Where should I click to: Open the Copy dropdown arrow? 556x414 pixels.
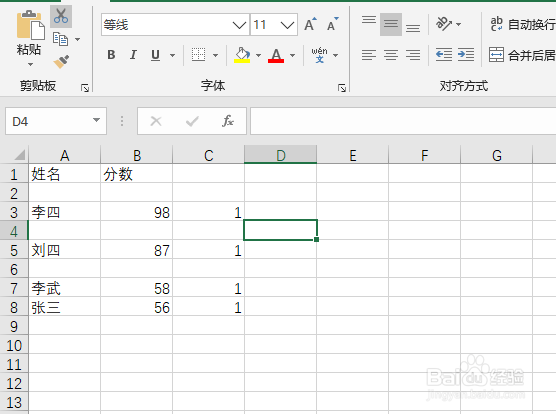pyautogui.click(x=77, y=39)
